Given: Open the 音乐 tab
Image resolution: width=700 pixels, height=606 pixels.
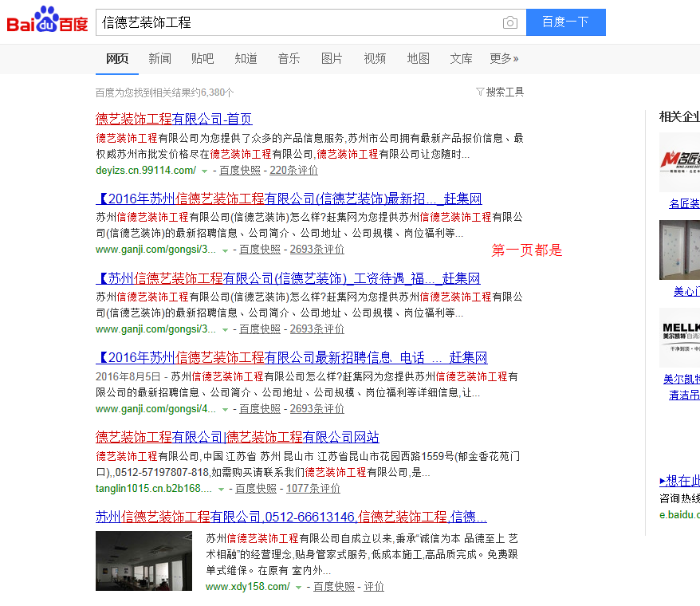Looking at the screenshot, I should click(289, 58).
